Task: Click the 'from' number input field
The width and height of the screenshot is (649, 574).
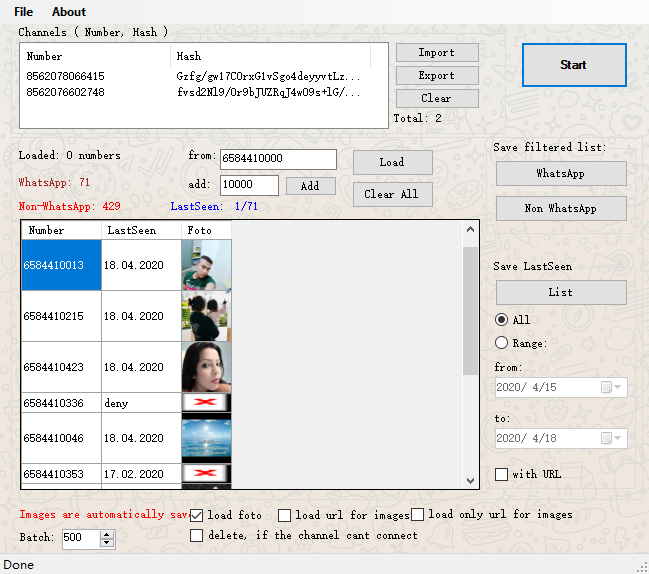Action: (x=278, y=159)
